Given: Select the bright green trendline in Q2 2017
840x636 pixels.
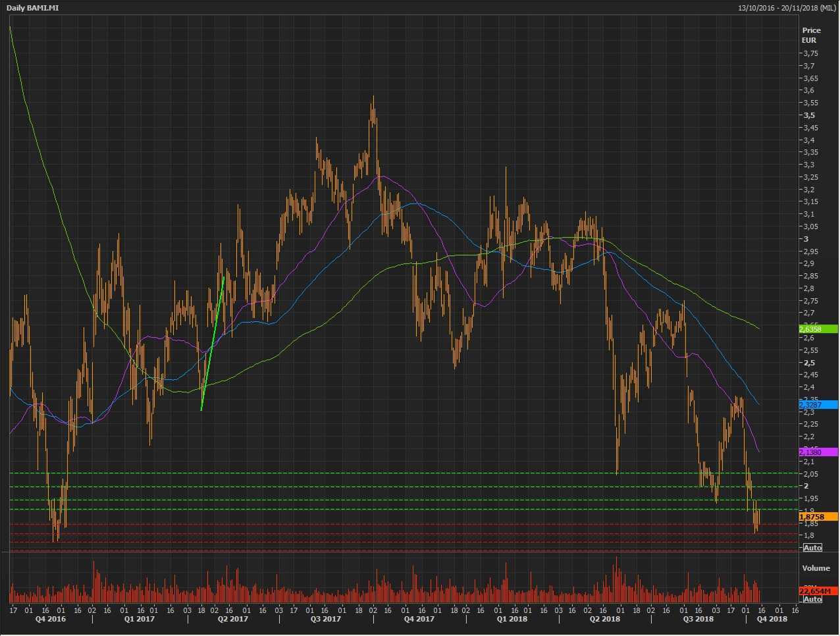Looking at the screenshot, I should pos(213,344).
